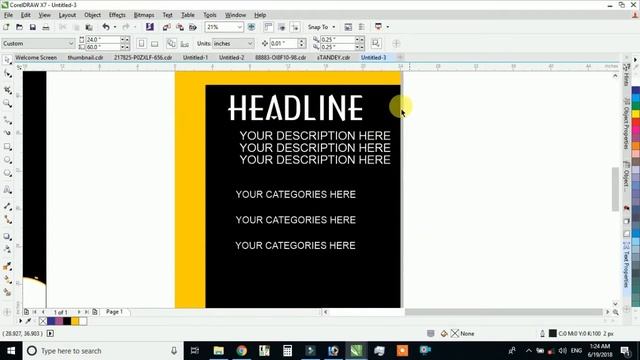Image resolution: width=640 pixels, height=360 pixels.
Task: Switch to the sTANDEY.cdr tab
Action: [333, 58]
